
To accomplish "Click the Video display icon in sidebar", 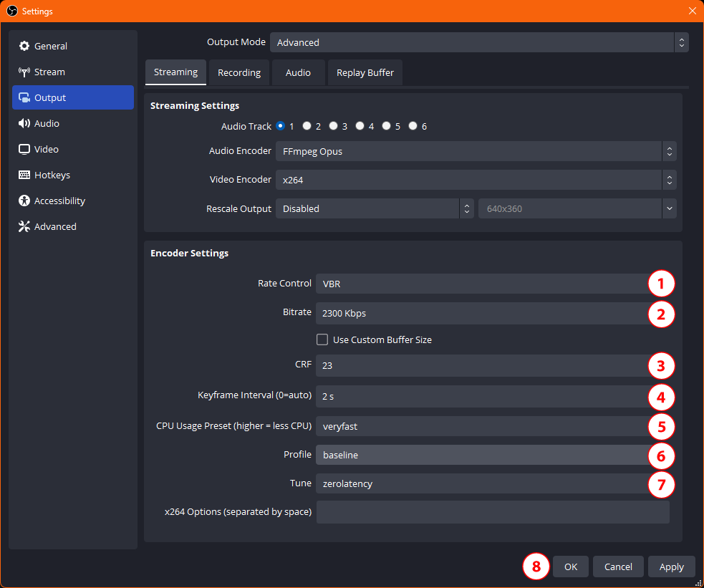I will tap(24, 149).
